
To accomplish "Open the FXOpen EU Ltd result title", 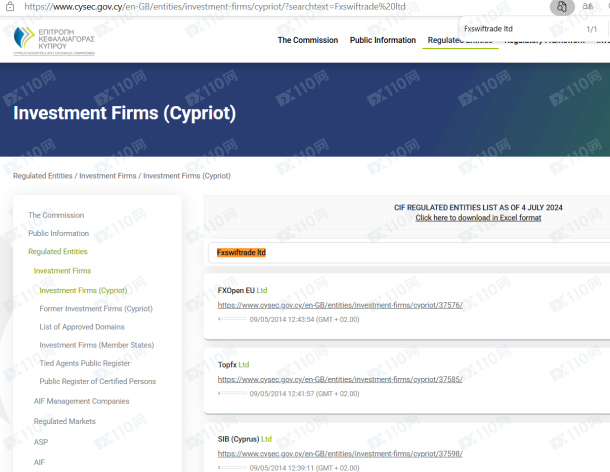I will pos(242,291).
